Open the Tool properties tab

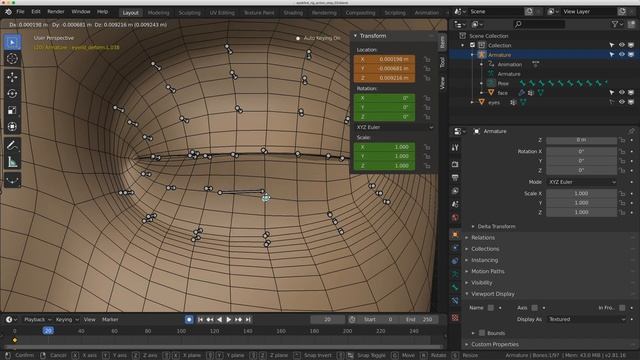[455, 148]
